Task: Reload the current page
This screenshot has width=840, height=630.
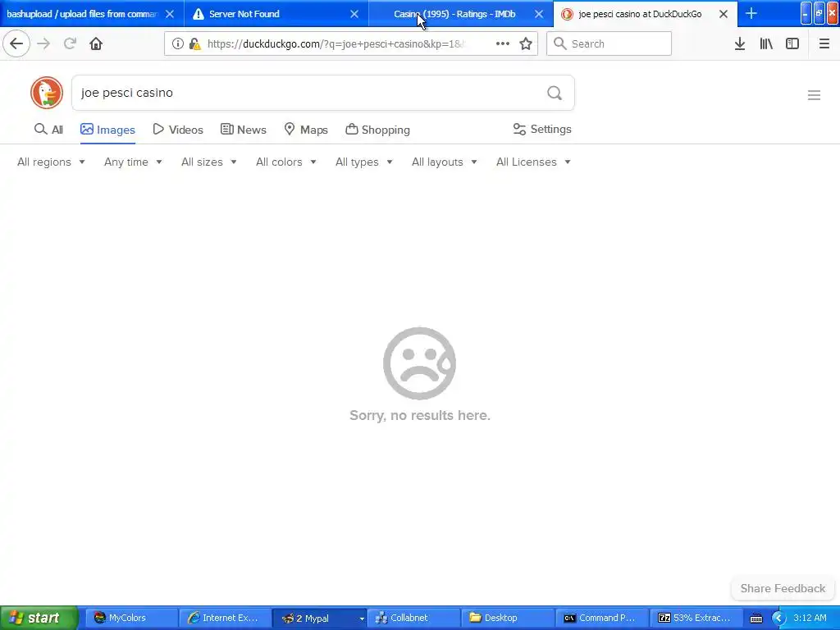Action: click(x=70, y=43)
